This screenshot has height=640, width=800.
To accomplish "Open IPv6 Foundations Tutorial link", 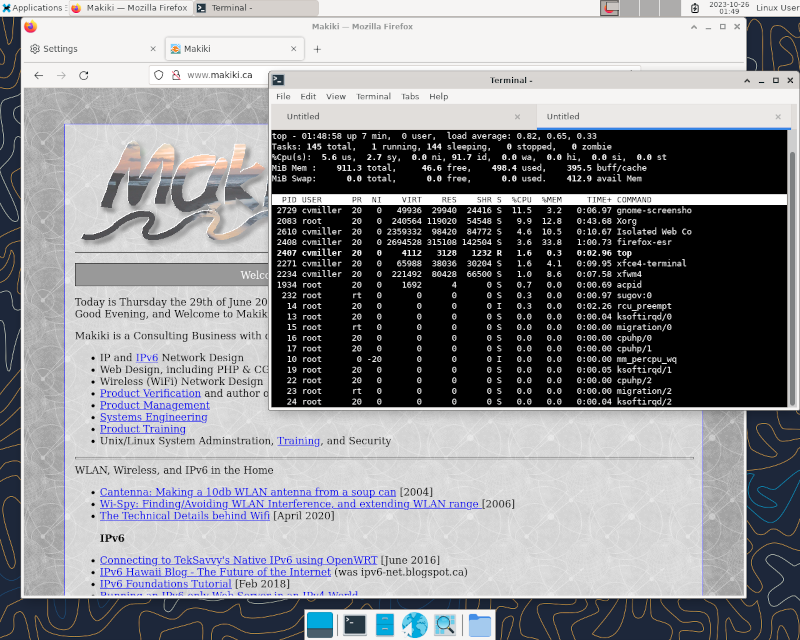I will click(166, 584).
